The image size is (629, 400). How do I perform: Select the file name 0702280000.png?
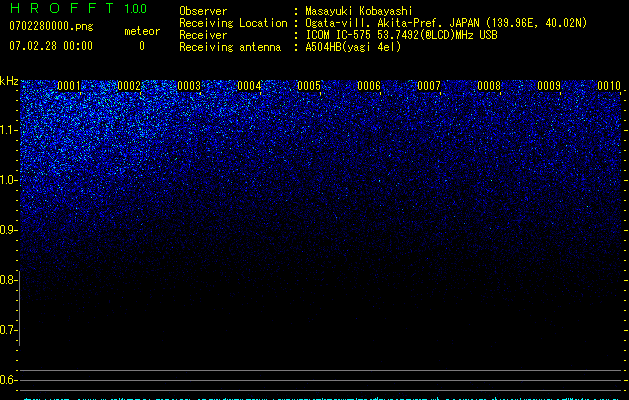pyautogui.click(x=51, y=27)
